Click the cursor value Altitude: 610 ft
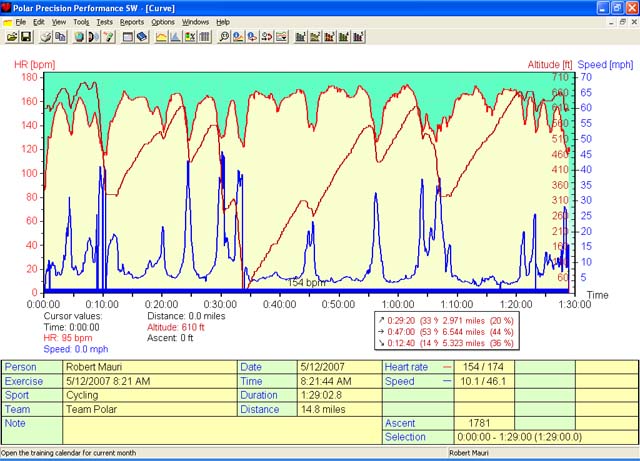Image resolution: width=640 pixels, height=461 pixels. [x=176, y=327]
